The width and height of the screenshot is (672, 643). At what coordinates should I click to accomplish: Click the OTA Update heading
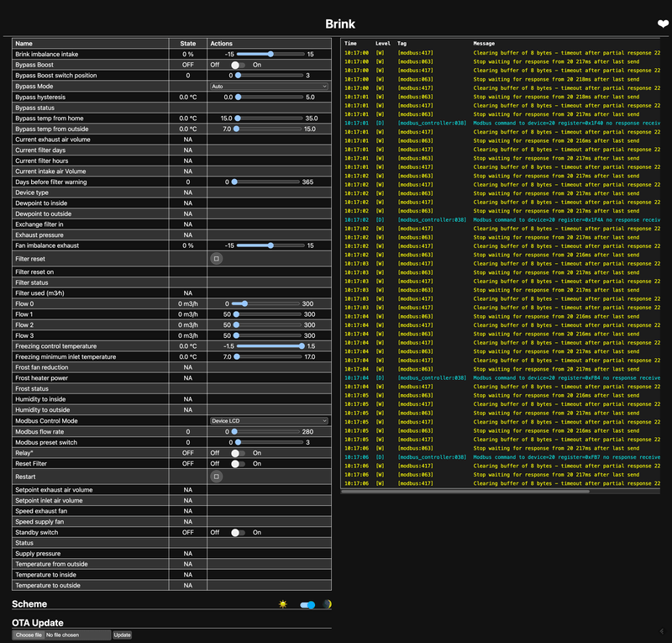point(38,623)
